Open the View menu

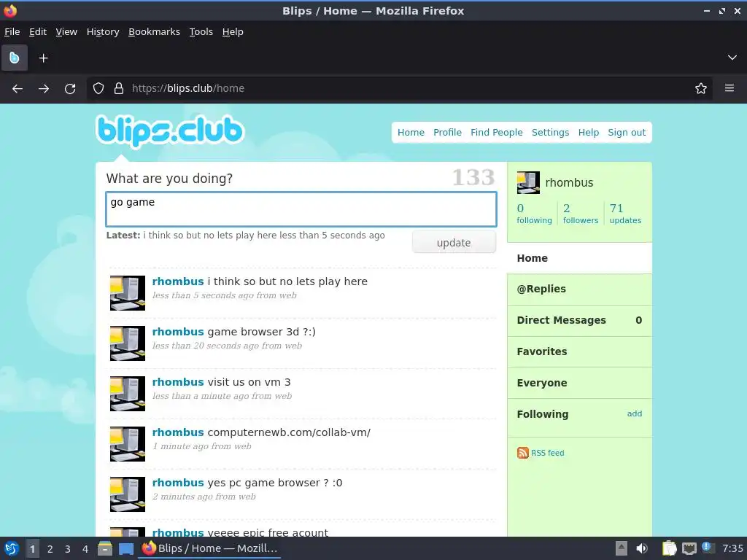click(66, 32)
